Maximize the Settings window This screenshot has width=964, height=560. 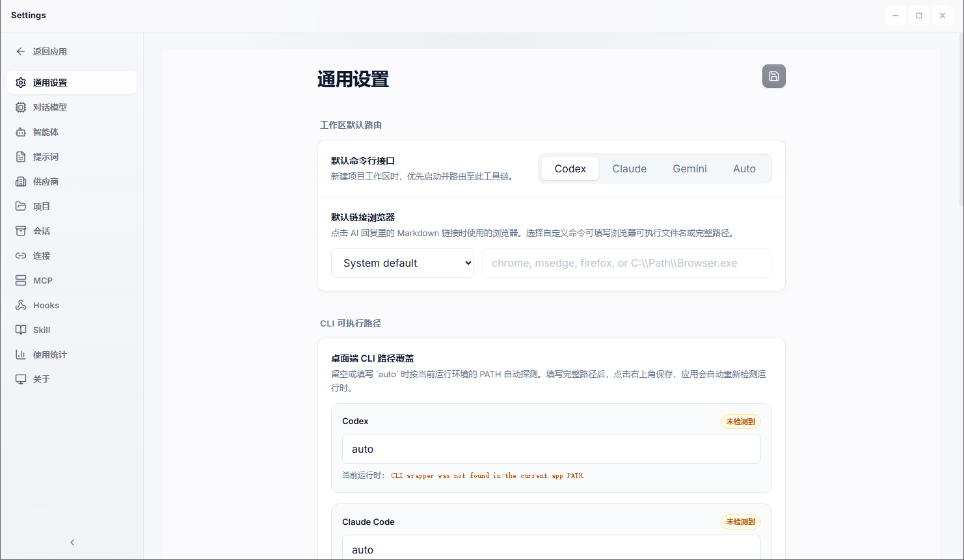tap(919, 16)
